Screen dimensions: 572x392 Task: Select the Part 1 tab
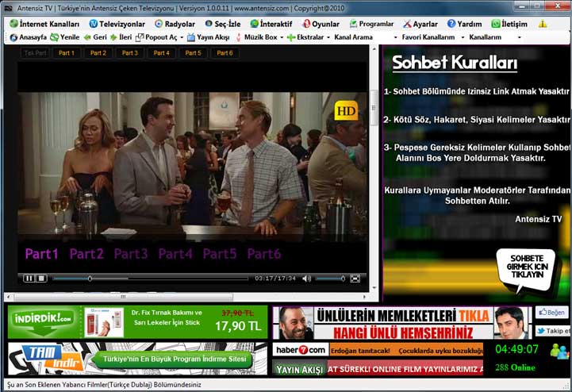(67, 53)
